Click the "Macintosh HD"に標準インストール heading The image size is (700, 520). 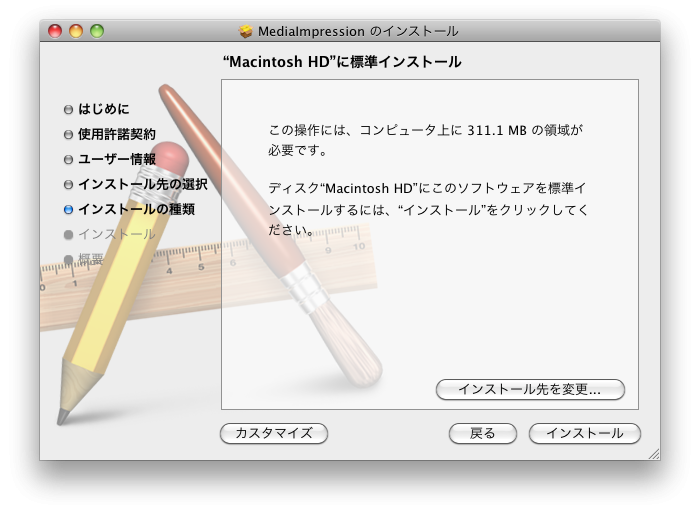point(341,62)
